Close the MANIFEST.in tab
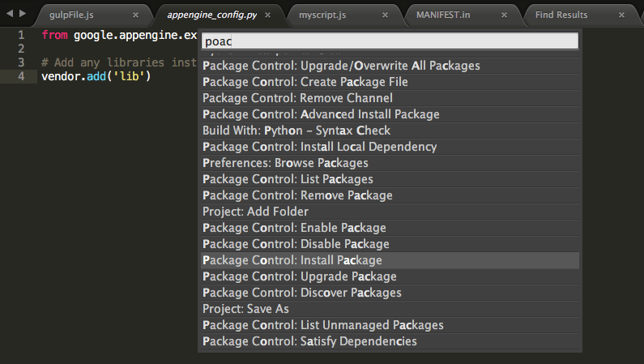The width and height of the screenshot is (644, 364). click(x=504, y=15)
